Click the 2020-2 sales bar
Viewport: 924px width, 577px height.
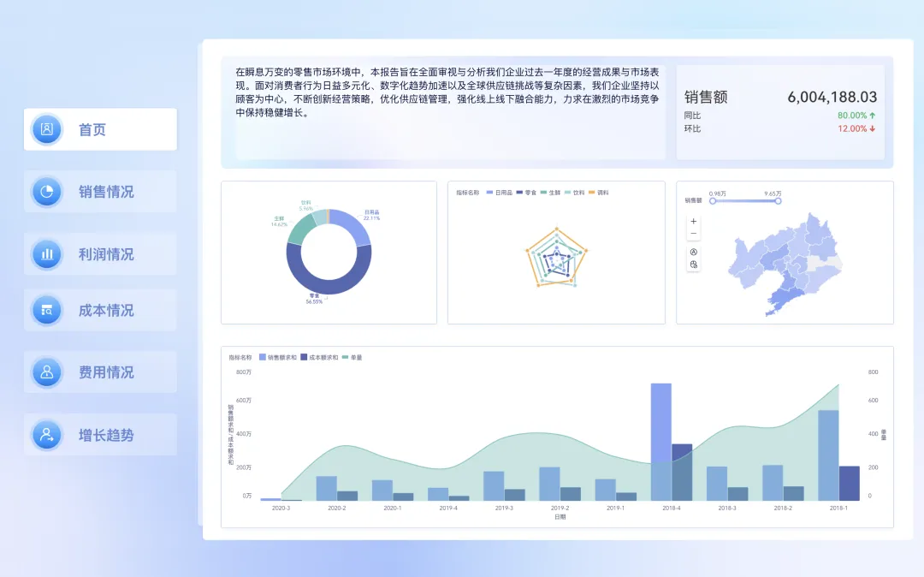click(327, 489)
